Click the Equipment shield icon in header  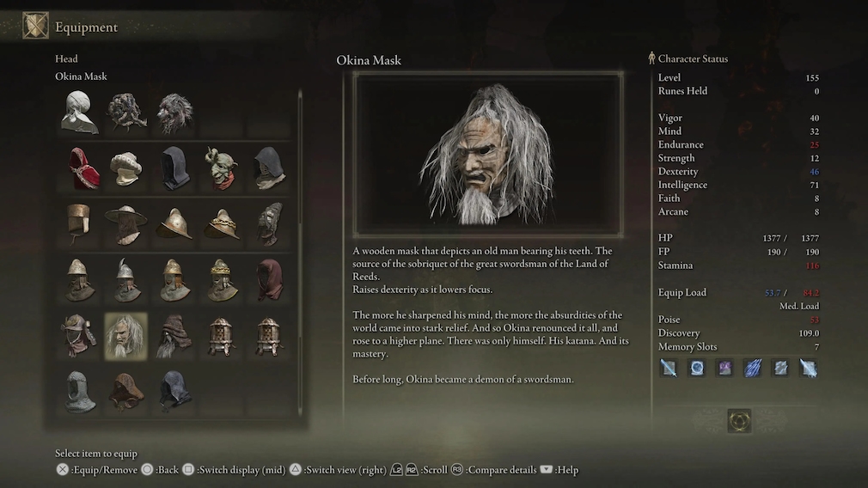tap(35, 26)
